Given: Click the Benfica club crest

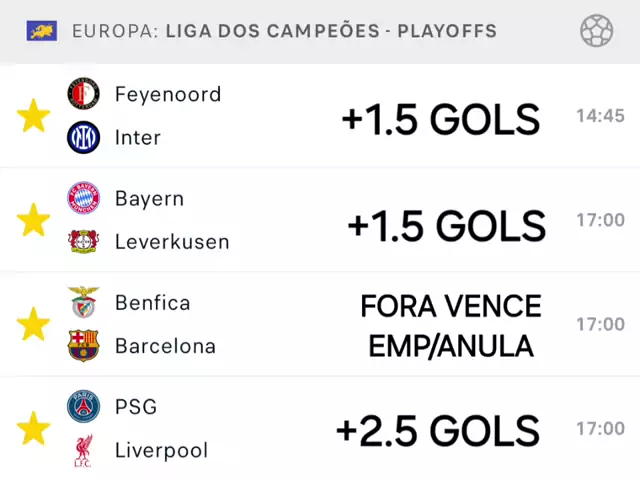Looking at the screenshot, I should click(83, 302).
